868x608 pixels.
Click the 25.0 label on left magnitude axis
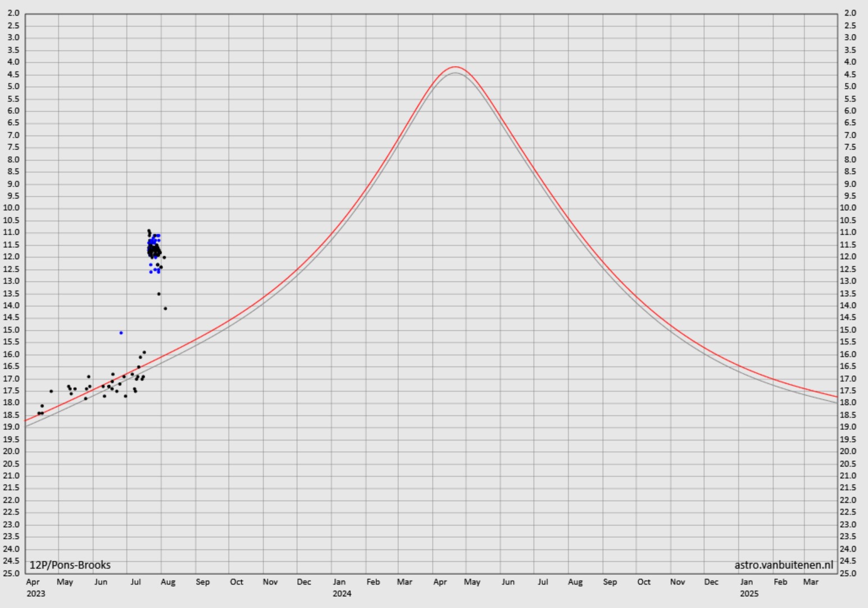(x=12, y=573)
